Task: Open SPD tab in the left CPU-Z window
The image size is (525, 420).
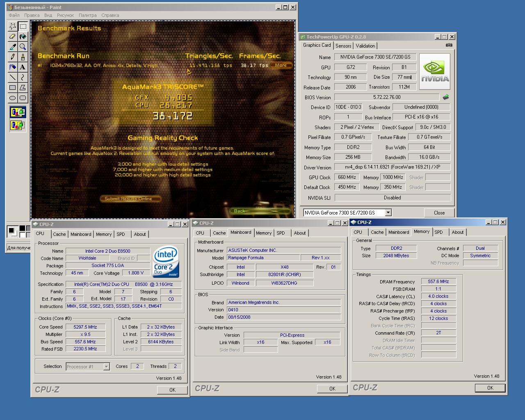Action: (121, 234)
